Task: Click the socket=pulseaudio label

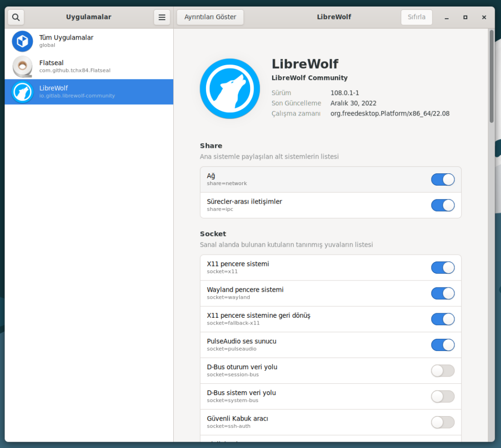Action: pyautogui.click(x=231, y=349)
